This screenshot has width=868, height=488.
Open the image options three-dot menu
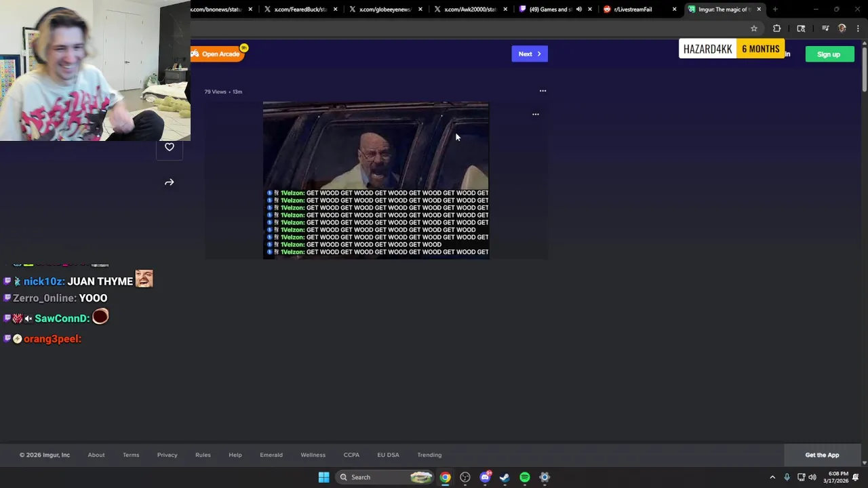pos(536,115)
